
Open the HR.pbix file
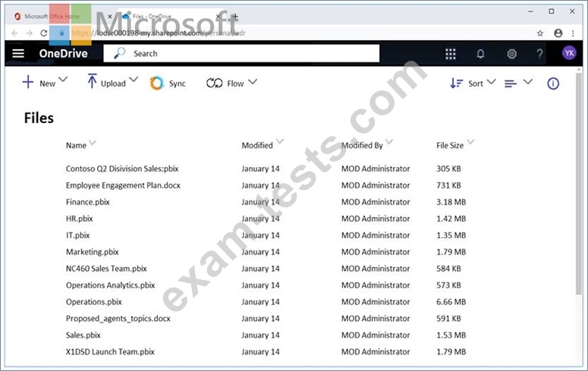coord(79,219)
